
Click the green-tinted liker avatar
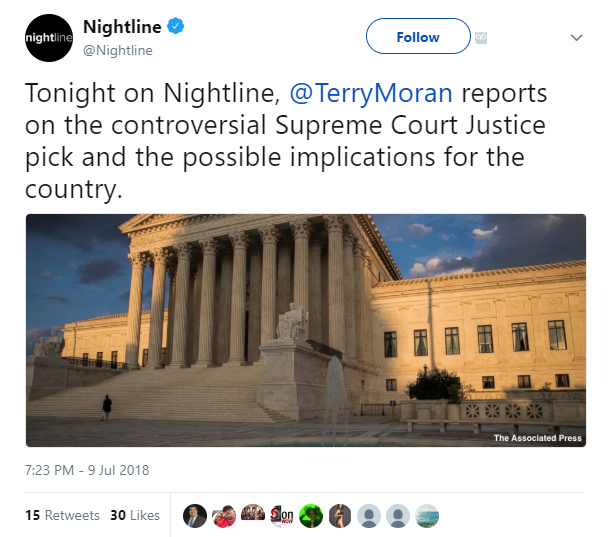coord(311,516)
